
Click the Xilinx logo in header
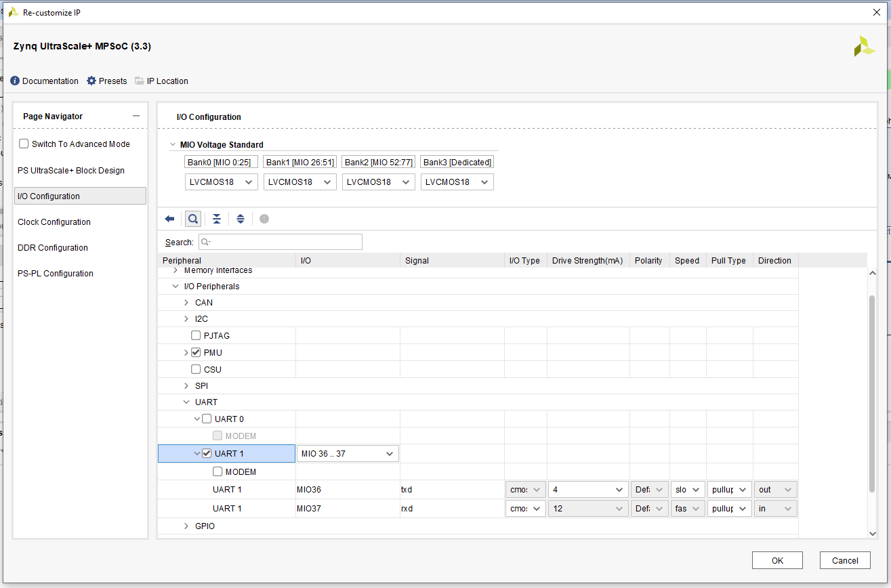[864, 46]
